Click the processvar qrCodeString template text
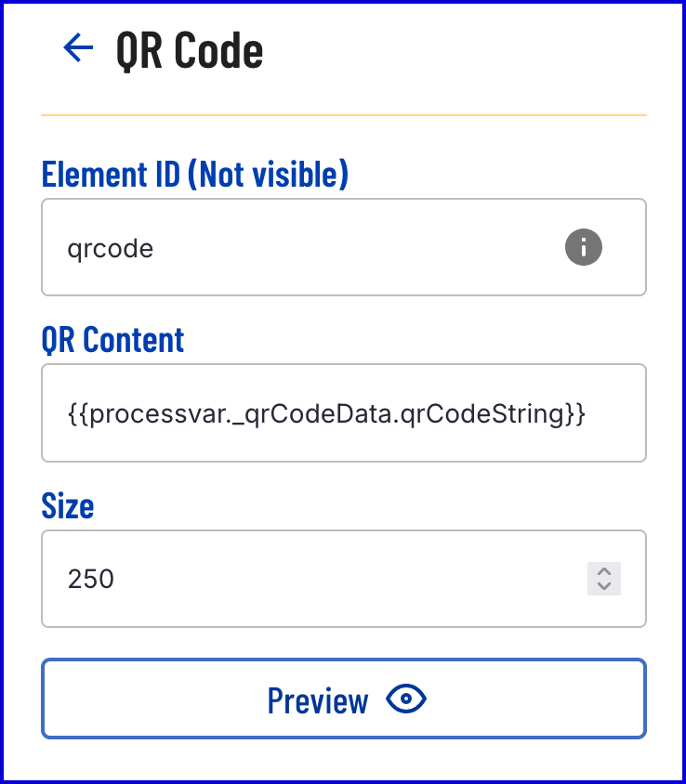The height and width of the screenshot is (784, 686). [326, 413]
